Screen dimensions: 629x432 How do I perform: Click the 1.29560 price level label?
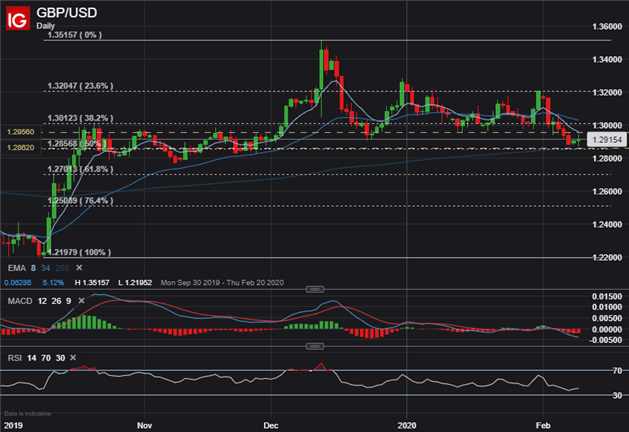pyautogui.click(x=20, y=132)
